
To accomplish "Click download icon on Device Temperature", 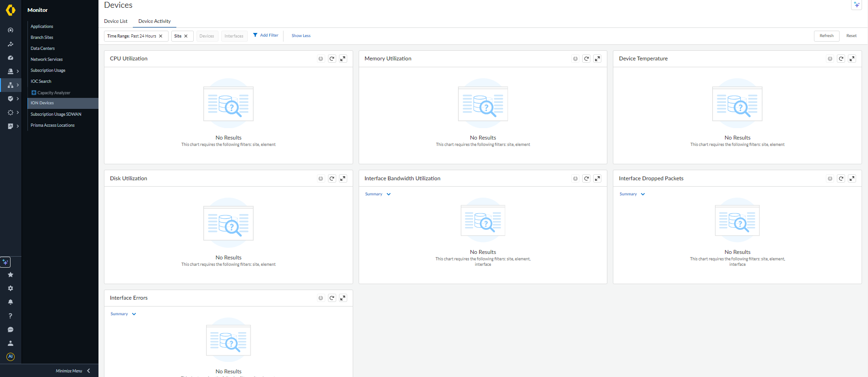I will (830, 59).
